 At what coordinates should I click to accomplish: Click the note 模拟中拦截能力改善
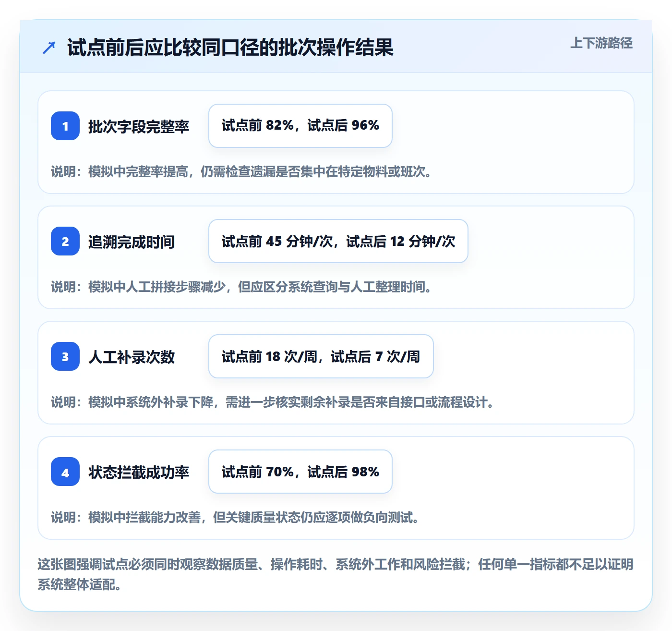236,517
